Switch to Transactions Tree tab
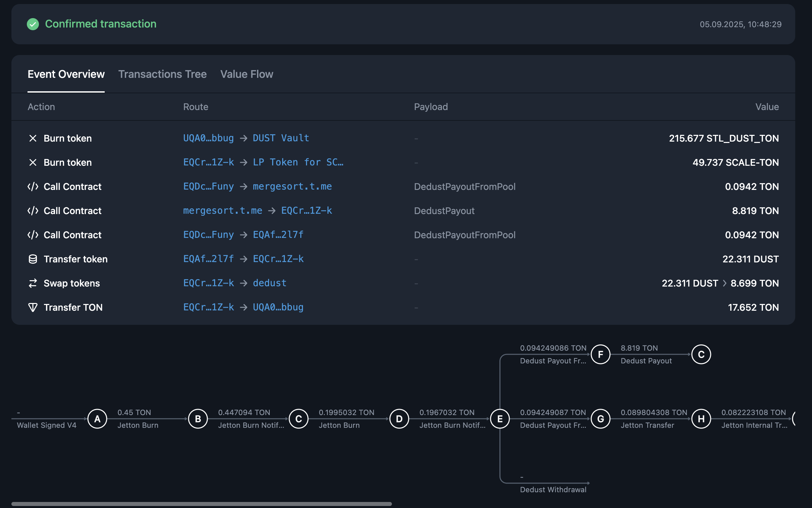This screenshot has height=508, width=812. [x=162, y=74]
